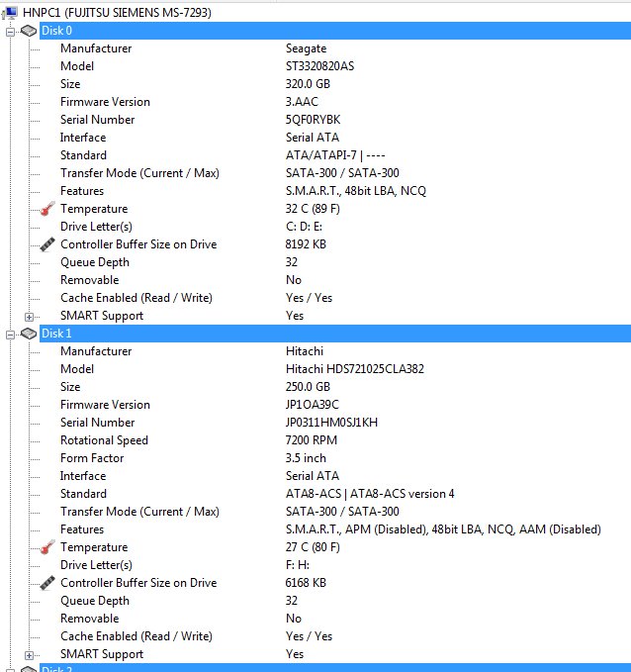Select the Disk 0 header row

(x=335, y=31)
